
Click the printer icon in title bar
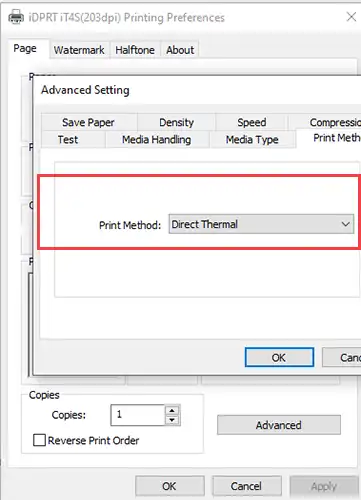pos(16,17)
